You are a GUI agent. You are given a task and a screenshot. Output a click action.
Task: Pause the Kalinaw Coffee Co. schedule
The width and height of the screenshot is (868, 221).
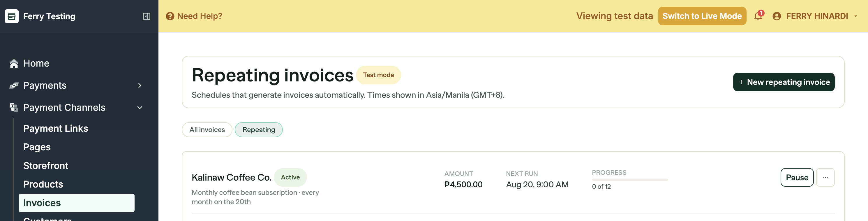(x=797, y=177)
